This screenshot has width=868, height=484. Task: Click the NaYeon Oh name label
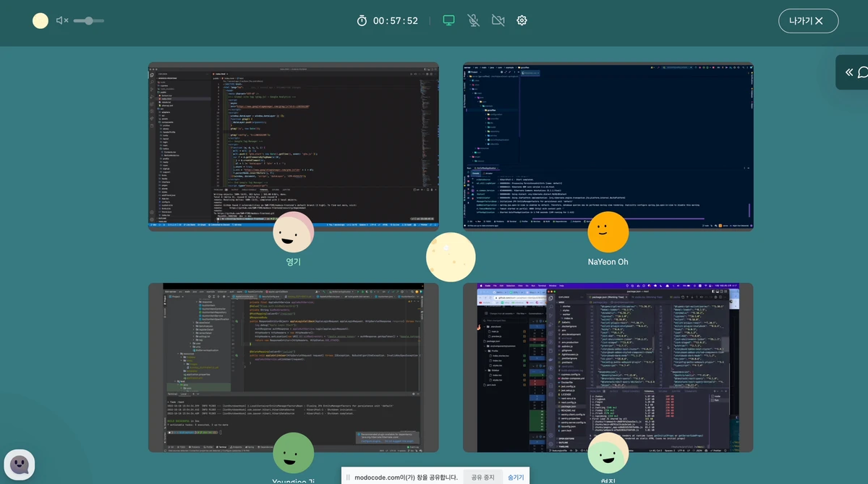pos(608,262)
